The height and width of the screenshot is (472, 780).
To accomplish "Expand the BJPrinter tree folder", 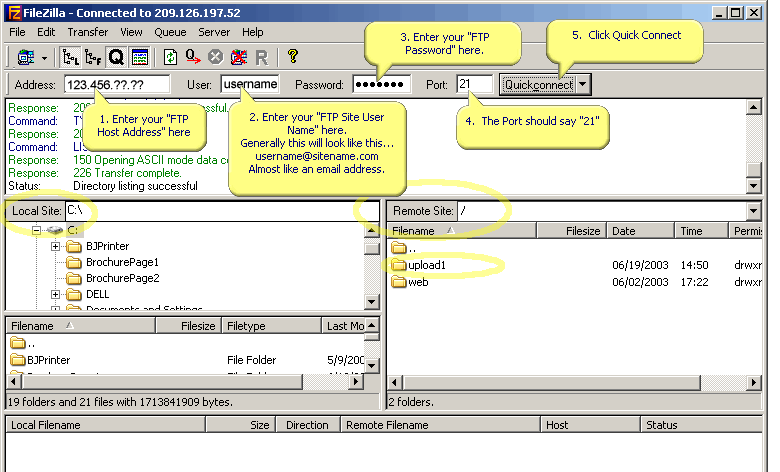I will click(55, 246).
